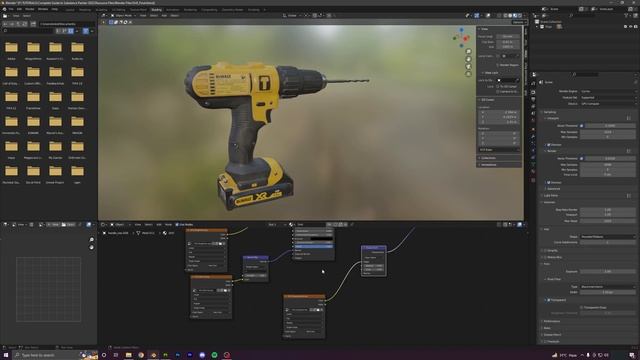Click the pan icon in the image editor

tap(91, 247)
